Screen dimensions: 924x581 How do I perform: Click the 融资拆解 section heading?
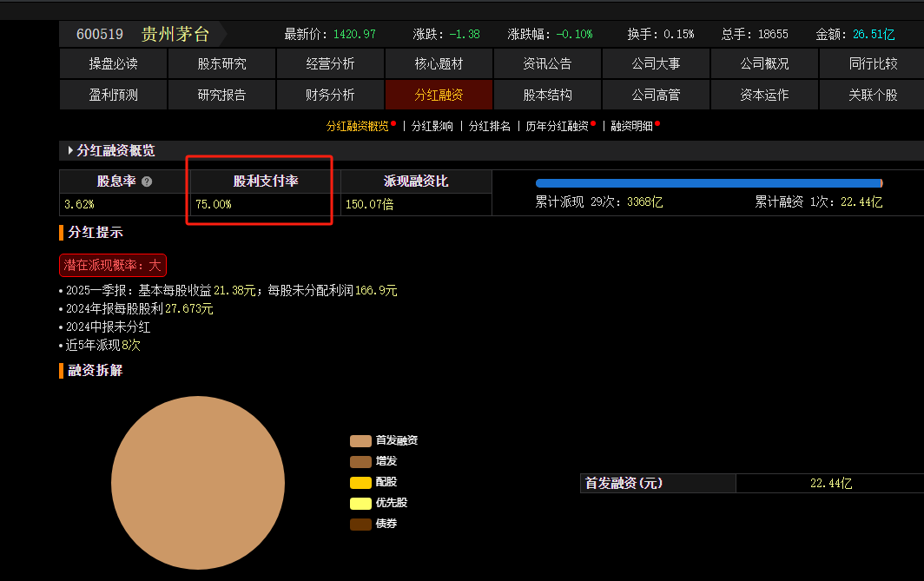point(96,370)
